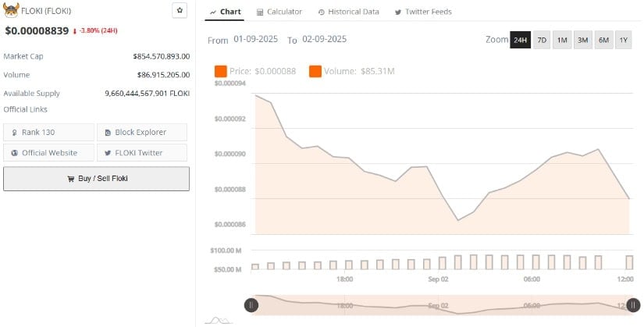This screenshot has width=644, height=327.
Task: Visit the Official Website link
Action: point(49,152)
